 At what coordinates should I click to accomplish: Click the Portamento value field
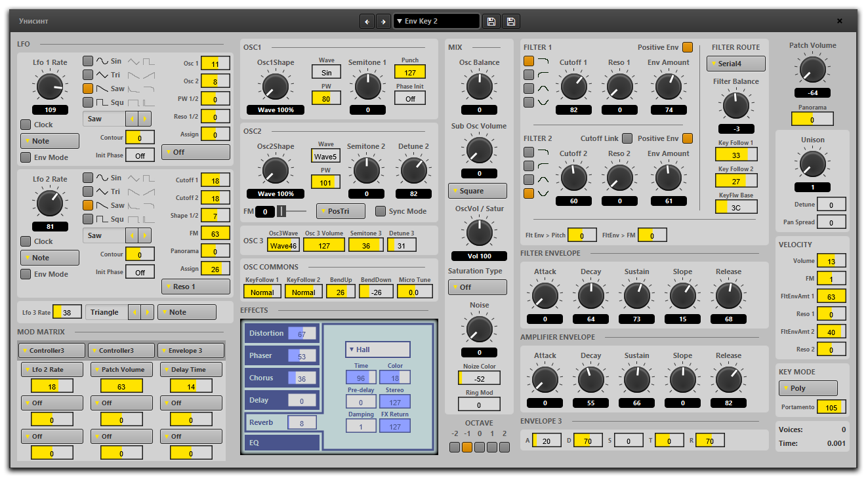click(831, 407)
